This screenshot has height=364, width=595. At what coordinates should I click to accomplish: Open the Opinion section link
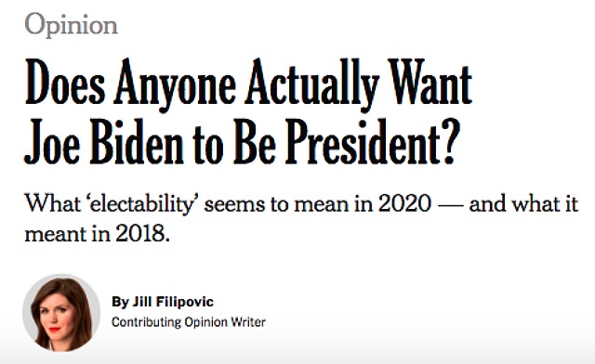[71, 25]
